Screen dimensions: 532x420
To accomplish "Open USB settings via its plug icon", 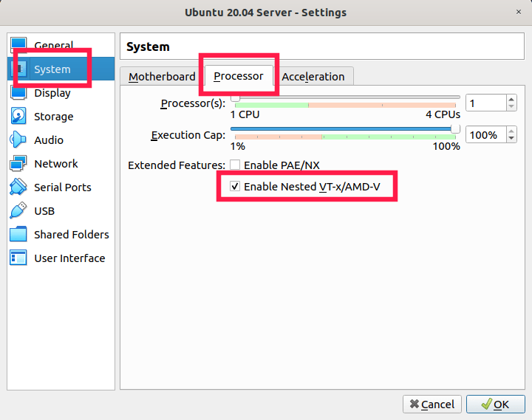I will [x=18, y=210].
